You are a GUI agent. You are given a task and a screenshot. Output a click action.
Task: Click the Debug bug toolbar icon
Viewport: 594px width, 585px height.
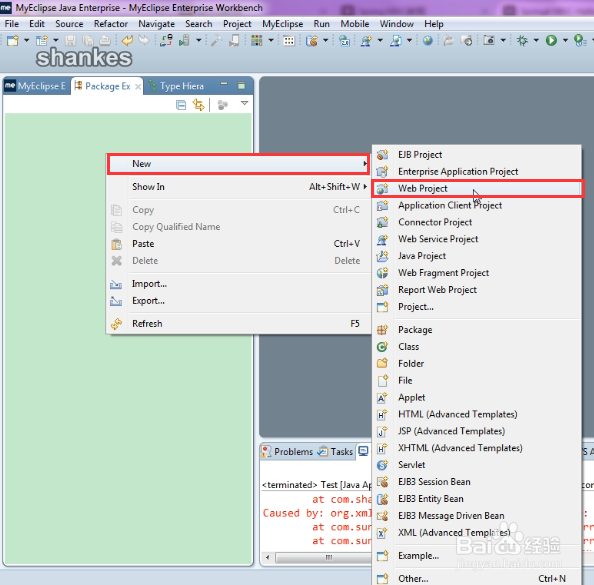pos(522,40)
